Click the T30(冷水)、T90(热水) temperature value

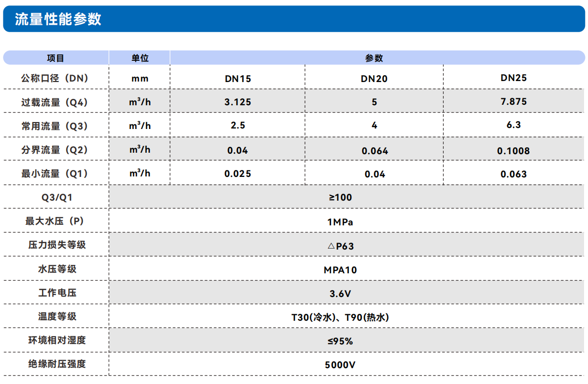coord(340,317)
